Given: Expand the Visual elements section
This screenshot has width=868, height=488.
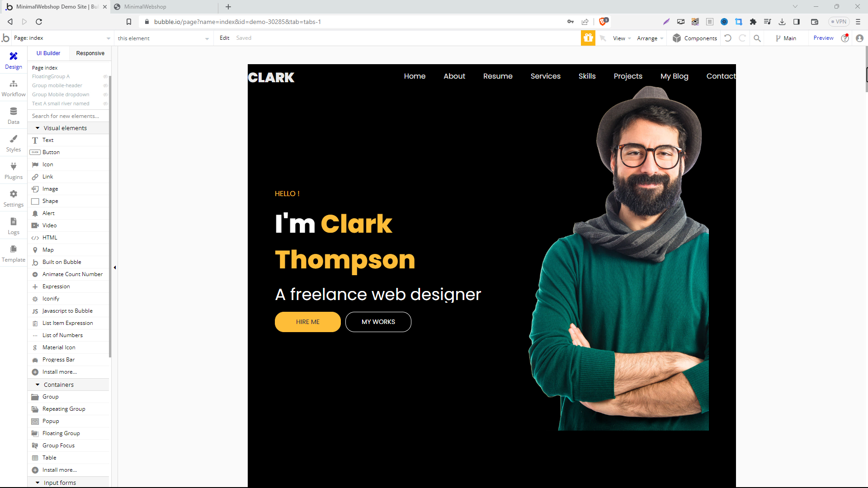Looking at the screenshot, I should tap(37, 127).
